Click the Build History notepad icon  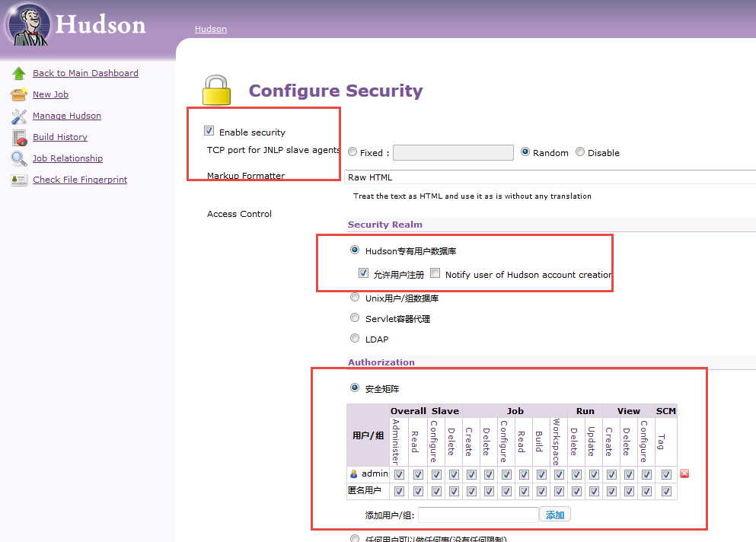click(20, 138)
